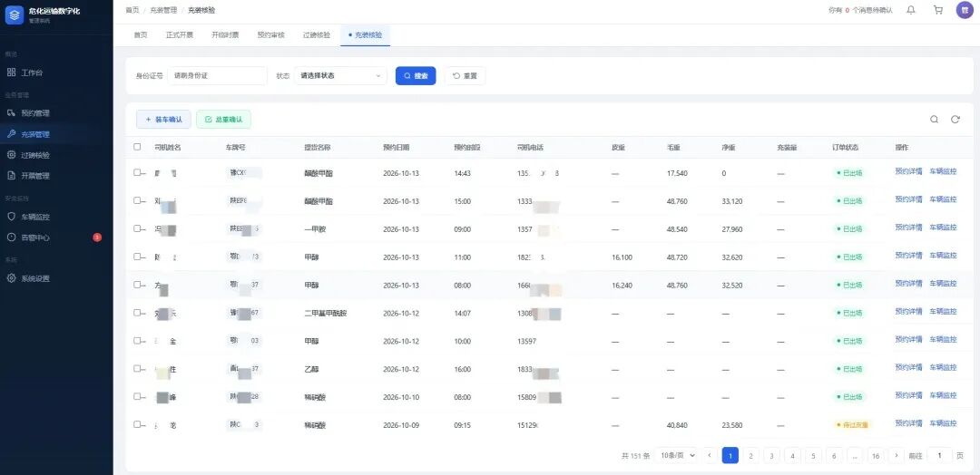The height and width of the screenshot is (475, 980).
Task: Focus the 前往 page number input
Action: pos(940,456)
